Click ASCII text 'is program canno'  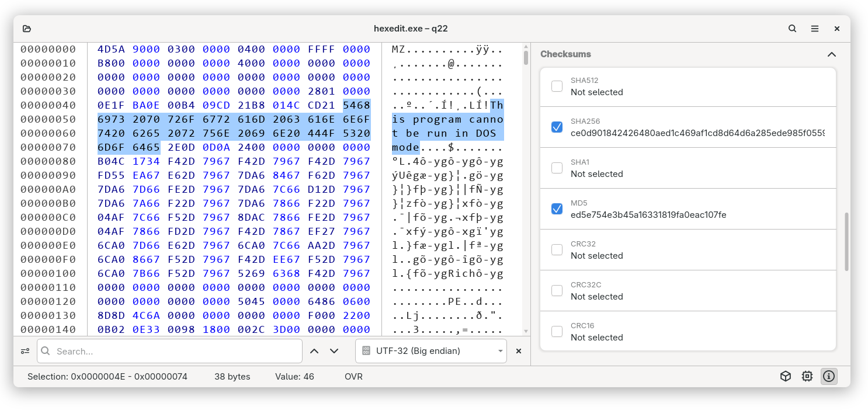(447, 119)
